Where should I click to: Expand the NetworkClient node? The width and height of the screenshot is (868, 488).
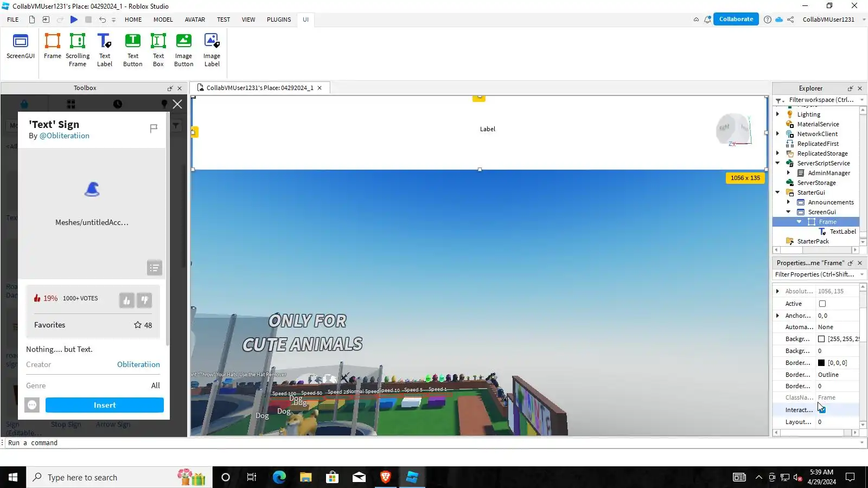click(x=778, y=134)
